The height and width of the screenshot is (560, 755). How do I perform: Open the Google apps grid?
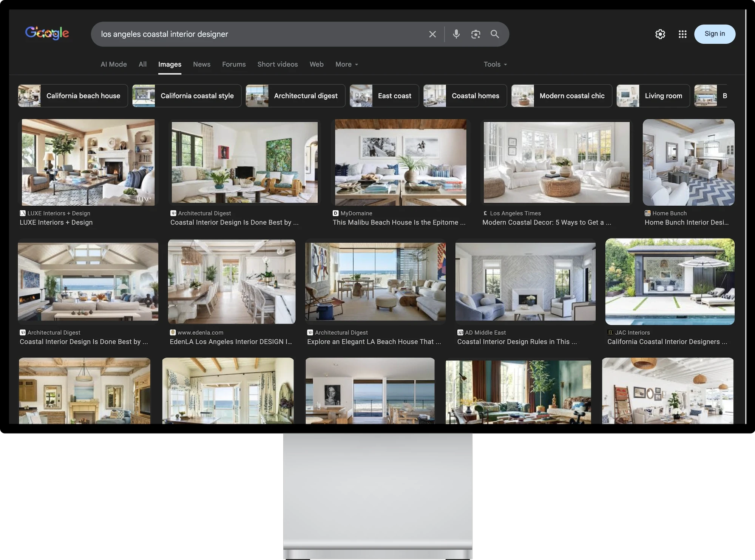(682, 34)
